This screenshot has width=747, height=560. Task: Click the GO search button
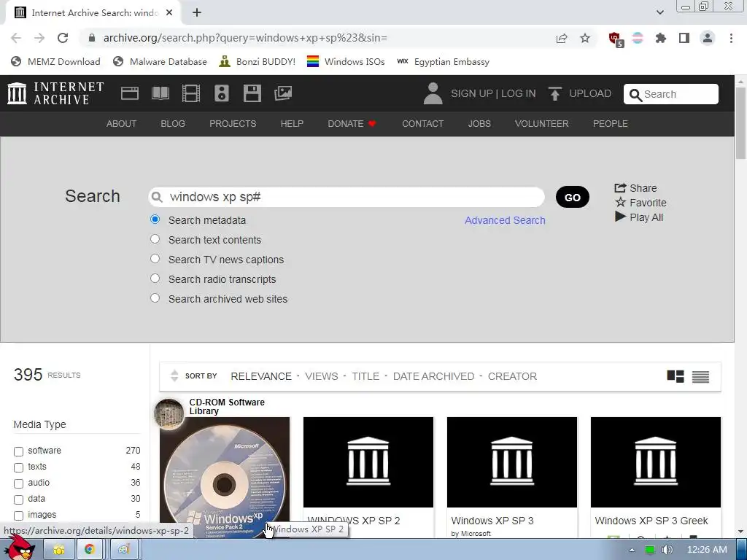point(572,197)
